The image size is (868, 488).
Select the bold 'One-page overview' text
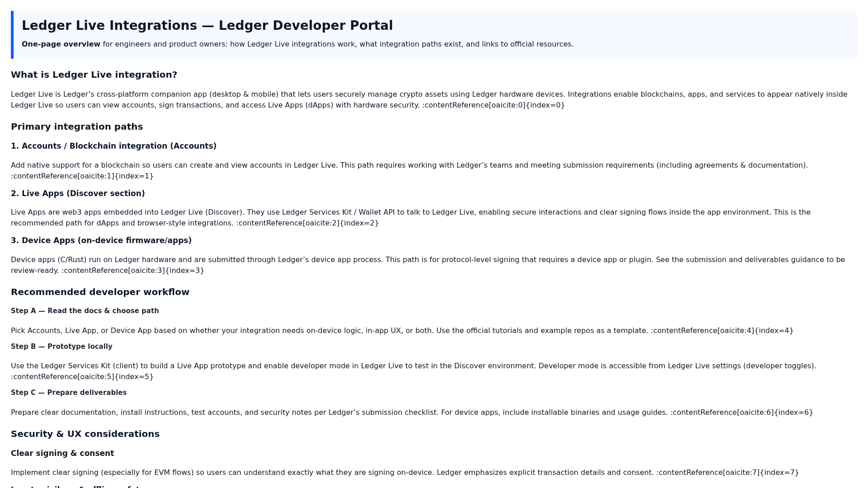pyautogui.click(x=61, y=44)
